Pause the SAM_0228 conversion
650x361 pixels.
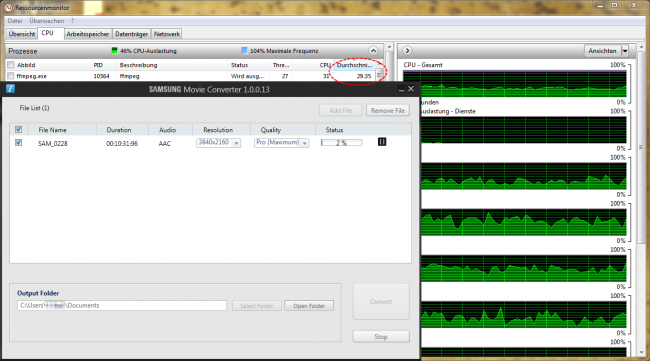[x=382, y=142]
